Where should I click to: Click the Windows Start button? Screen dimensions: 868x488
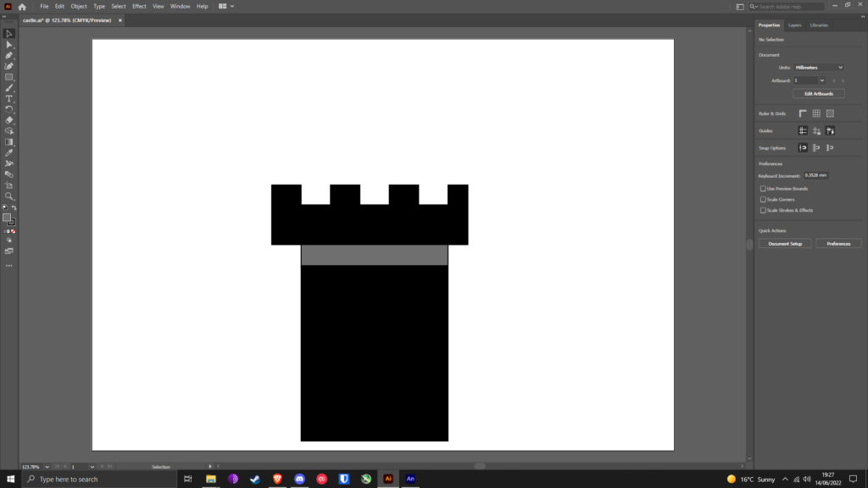click(x=10, y=479)
